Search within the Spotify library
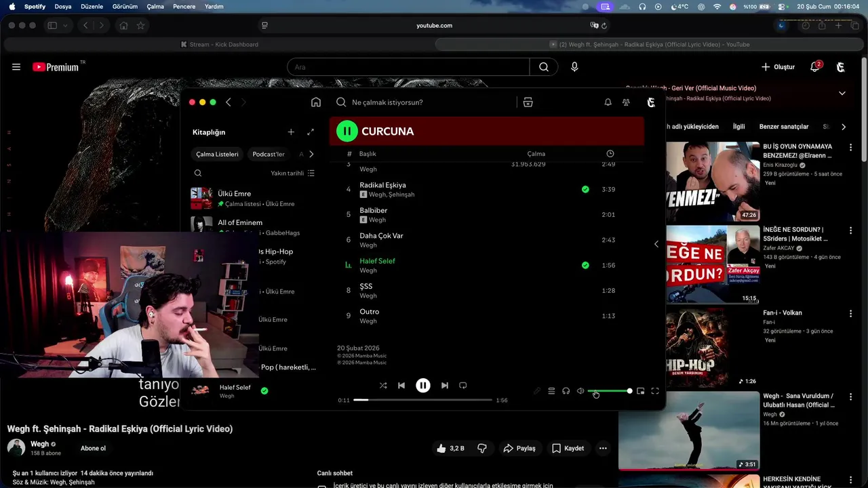 tap(198, 173)
